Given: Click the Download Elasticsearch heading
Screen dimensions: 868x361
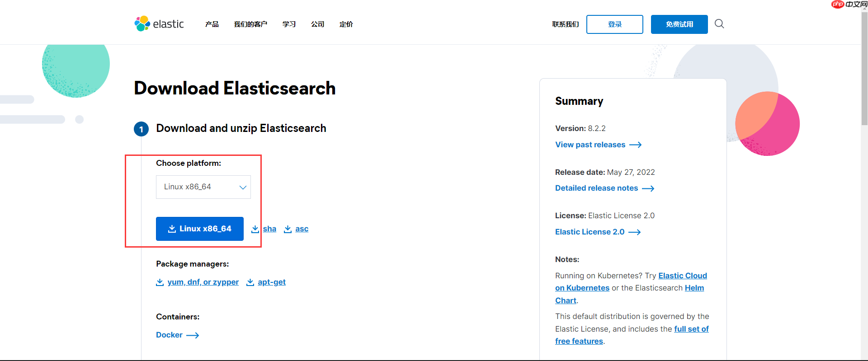Looking at the screenshot, I should [235, 89].
